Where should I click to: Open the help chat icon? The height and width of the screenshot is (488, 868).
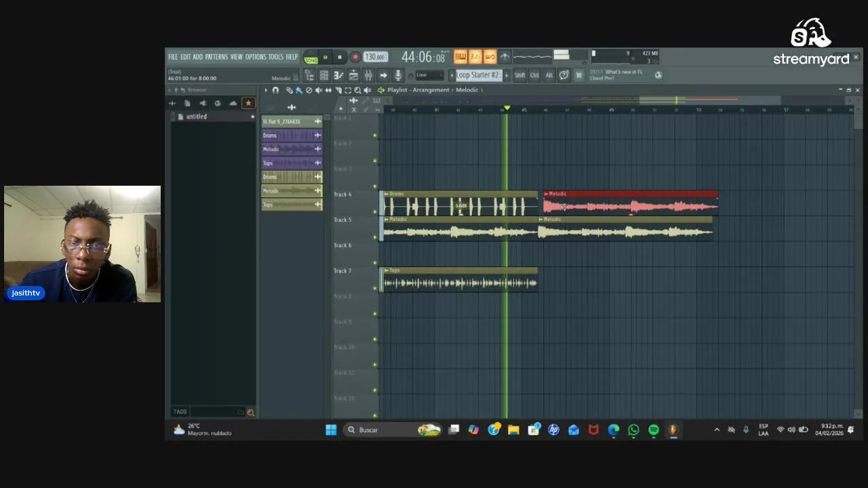pos(564,75)
